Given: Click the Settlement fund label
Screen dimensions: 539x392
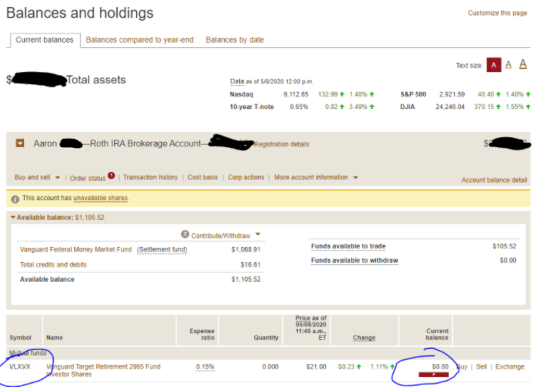Looking at the screenshot, I should click(x=162, y=249).
